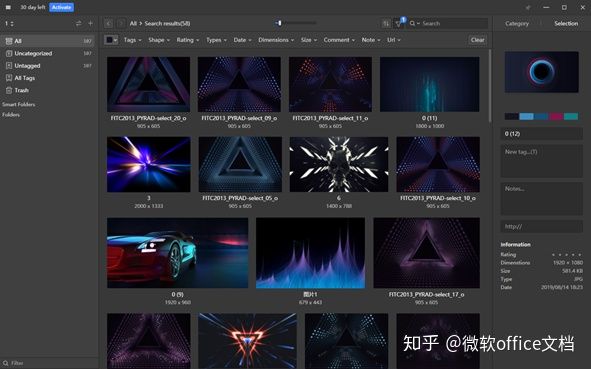Select the red sports car thumbnail

click(178, 253)
